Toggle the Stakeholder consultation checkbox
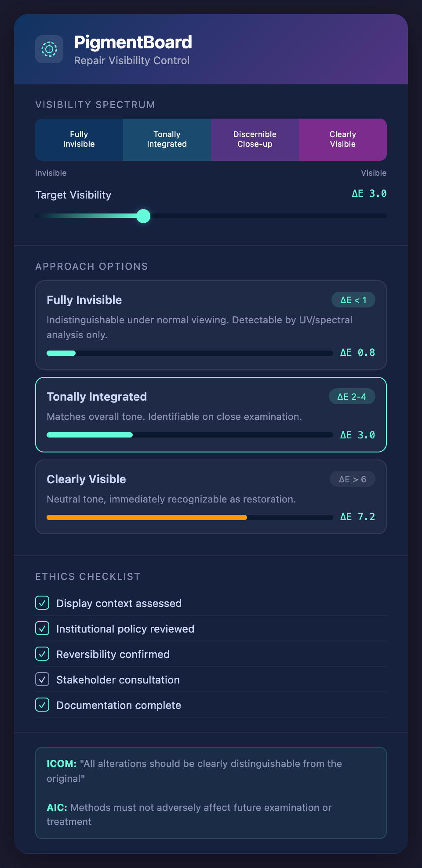Viewport: 422px width, 868px height. 42,680
